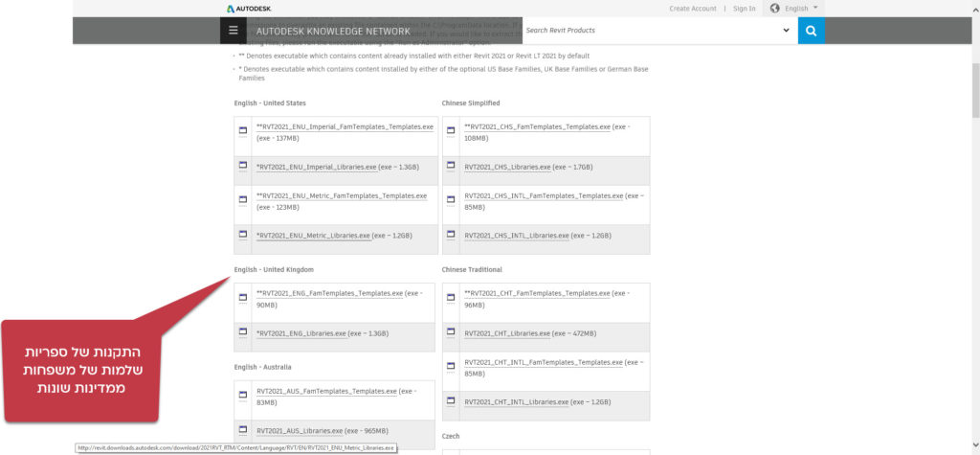The image size is (980, 455).
Task: Download RVT2021_ENU_Metric_Libraries.exe
Action: [x=315, y=236]
